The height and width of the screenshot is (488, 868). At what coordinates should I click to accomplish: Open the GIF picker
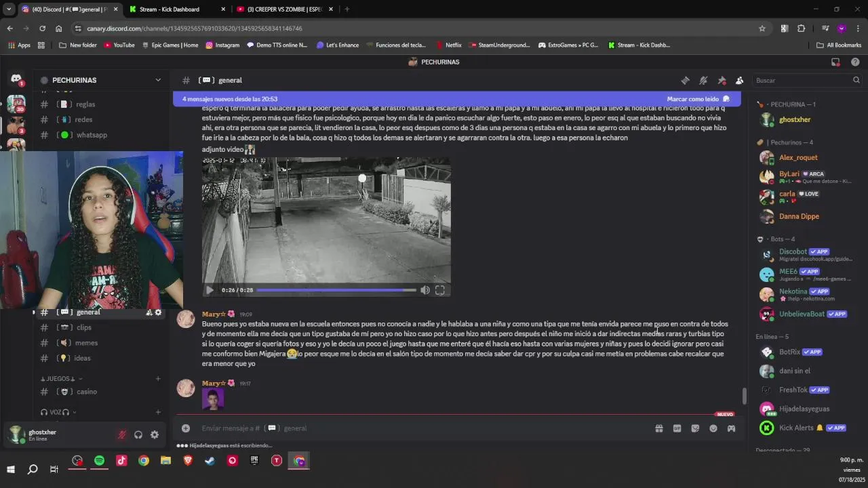(x=677, y=428)
